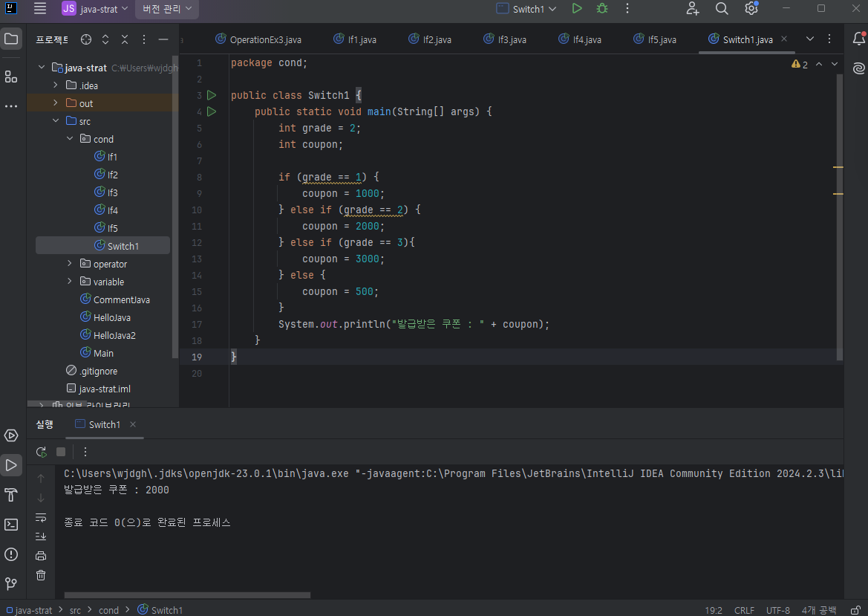Switch to If5.java tab
868x616 pixels.
[x=655, y=39]
